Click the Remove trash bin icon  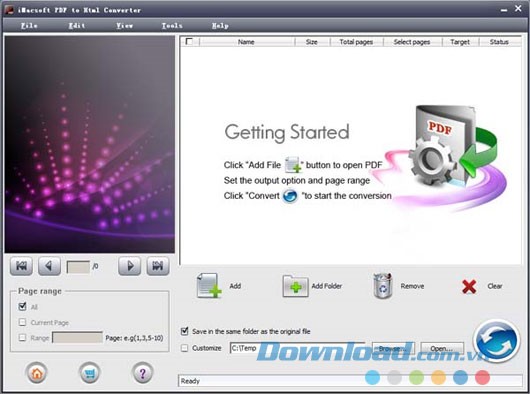(383, 286)
